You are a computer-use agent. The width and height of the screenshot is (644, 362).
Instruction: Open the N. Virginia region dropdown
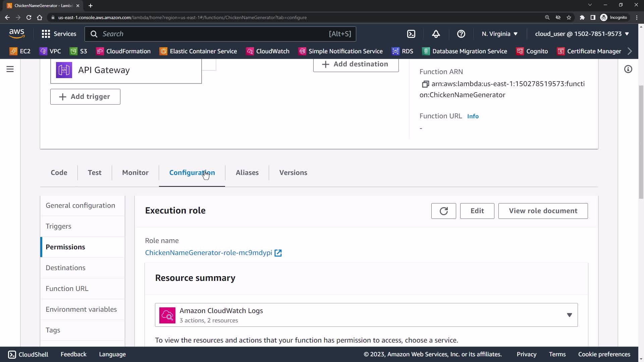click(x=499, y=34)
